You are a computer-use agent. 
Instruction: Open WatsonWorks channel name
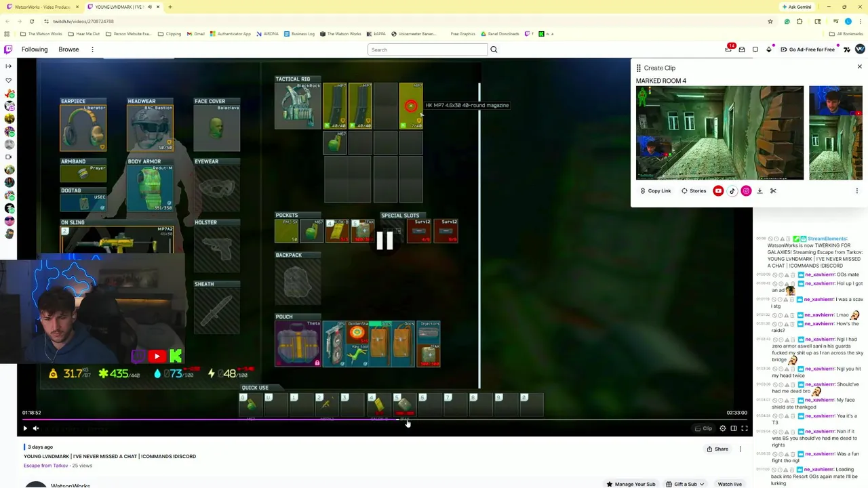click(71, 485)
